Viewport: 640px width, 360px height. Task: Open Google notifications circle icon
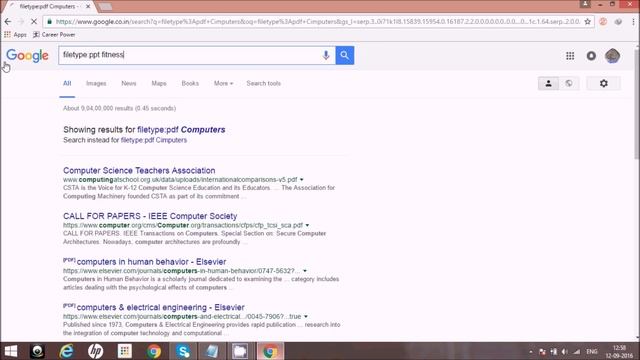pos(591,56)
